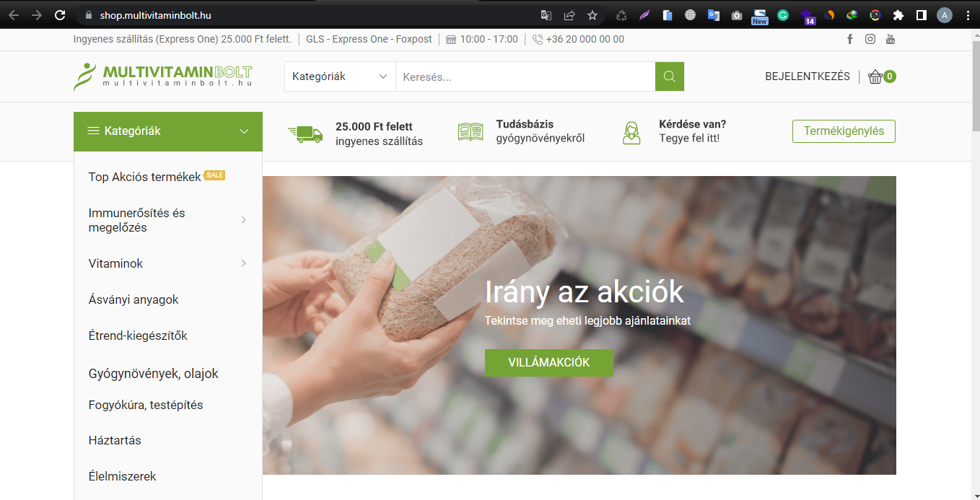Open the orange-navy circle extension
This screenshot has height=500, width=980.
click(829, 14)
